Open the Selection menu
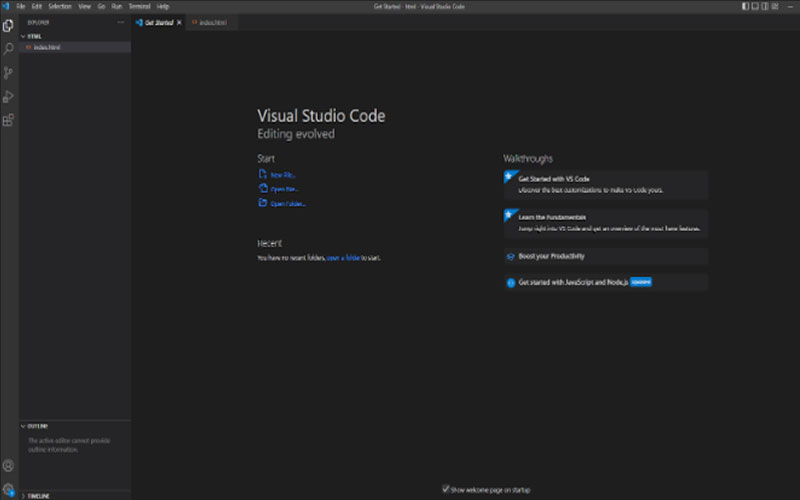This screenshot has width=800, height=500. (60, 6)
